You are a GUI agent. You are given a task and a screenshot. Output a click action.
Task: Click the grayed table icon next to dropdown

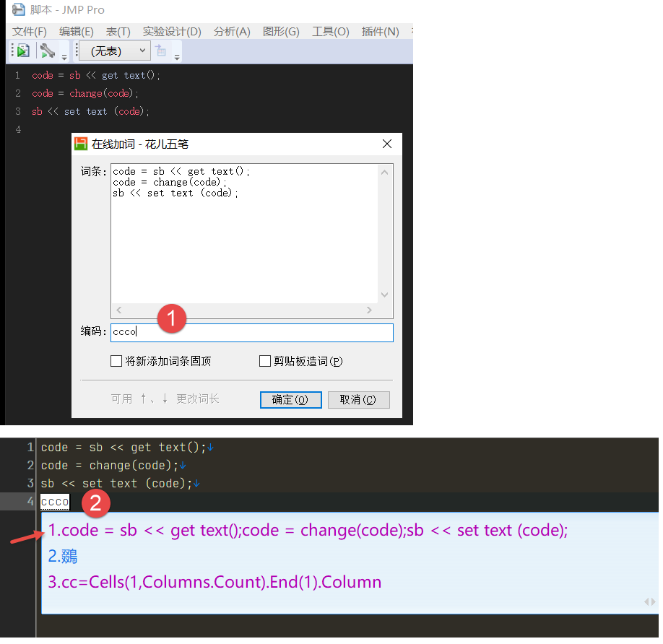click(x=161, y=51)
